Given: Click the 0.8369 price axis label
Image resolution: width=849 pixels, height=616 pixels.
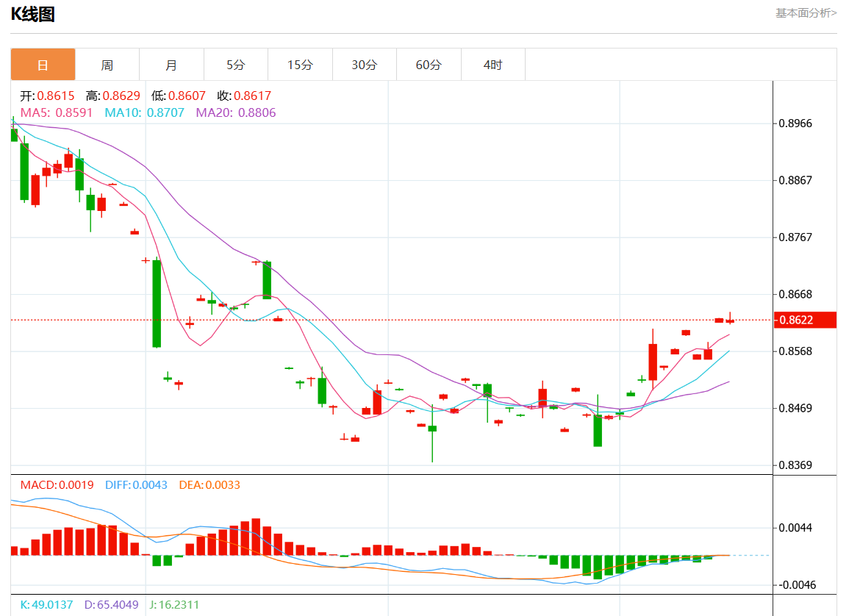Looking at the screenshot, I should tap(795, 465).
